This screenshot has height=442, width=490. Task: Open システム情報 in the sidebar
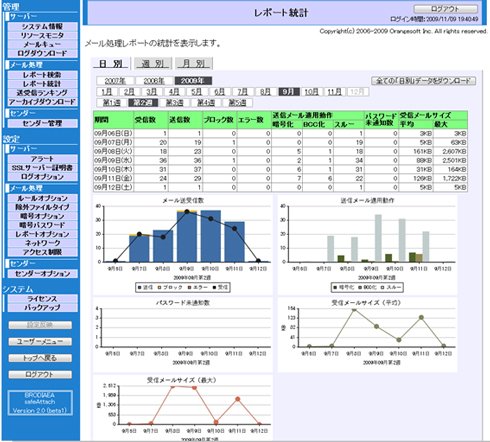coord(42,27)
